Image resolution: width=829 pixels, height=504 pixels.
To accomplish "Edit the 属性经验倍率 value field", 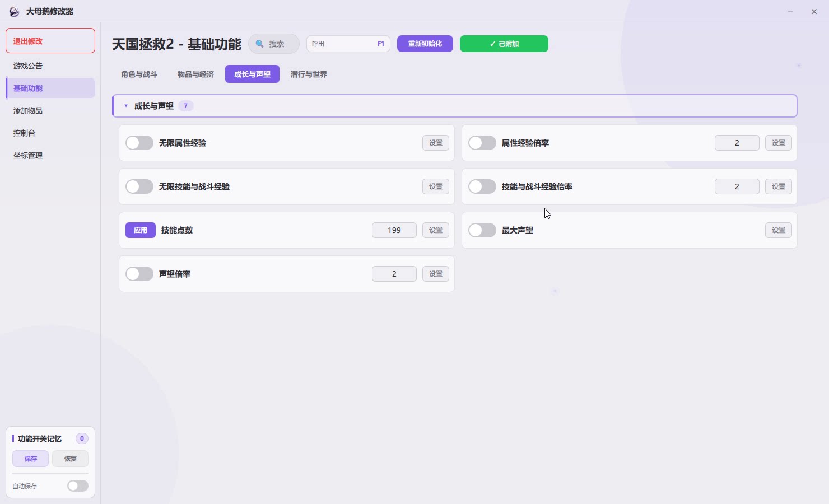I will 737,143.
